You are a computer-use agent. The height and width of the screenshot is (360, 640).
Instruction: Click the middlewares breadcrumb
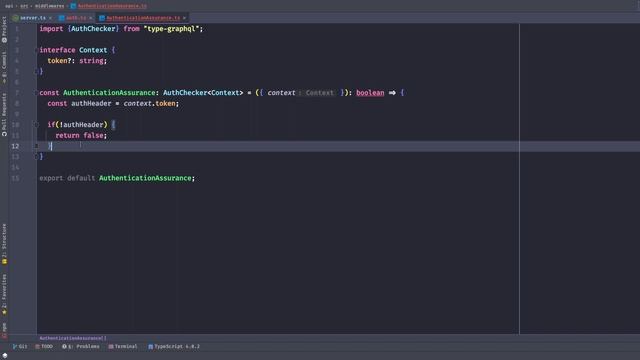49,6
